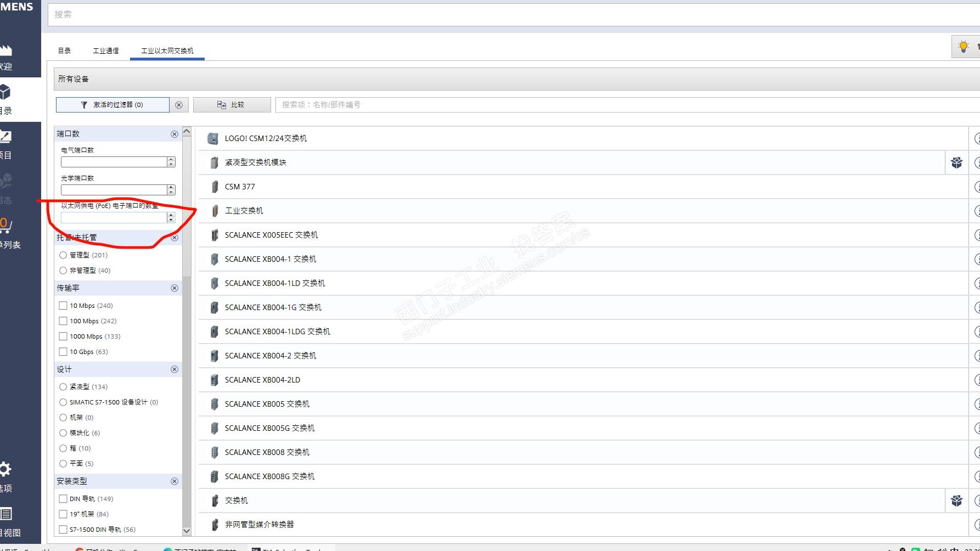Select the 平面 (5) radio button
This screenshot has width=980, height=551.
click(x=63, y=464)
